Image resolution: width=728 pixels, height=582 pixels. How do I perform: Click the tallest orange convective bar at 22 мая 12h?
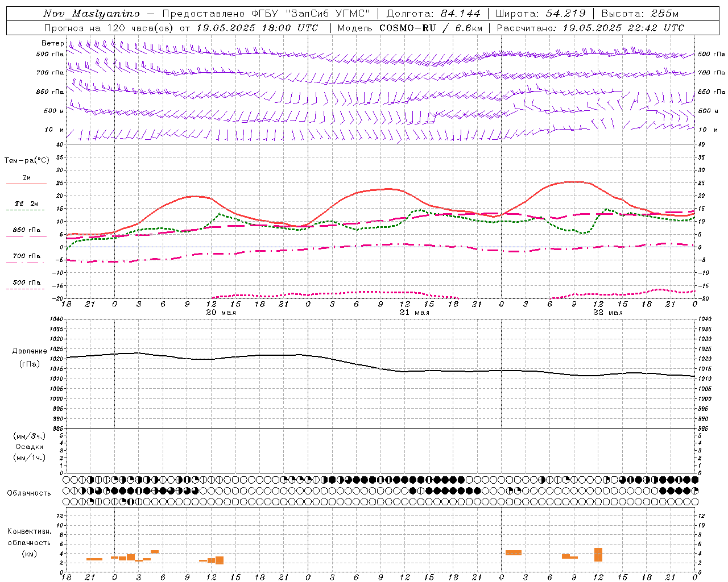coord(598,555)
